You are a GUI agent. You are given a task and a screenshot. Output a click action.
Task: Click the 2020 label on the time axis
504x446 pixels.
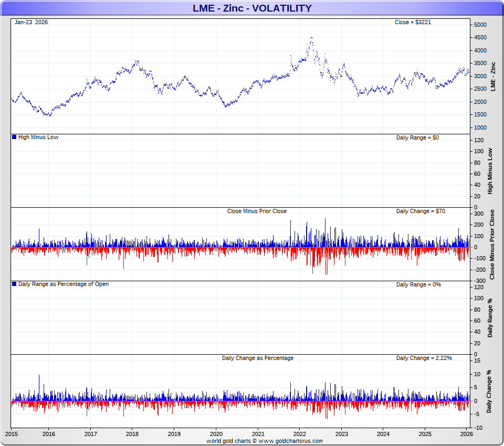point(216,434)
